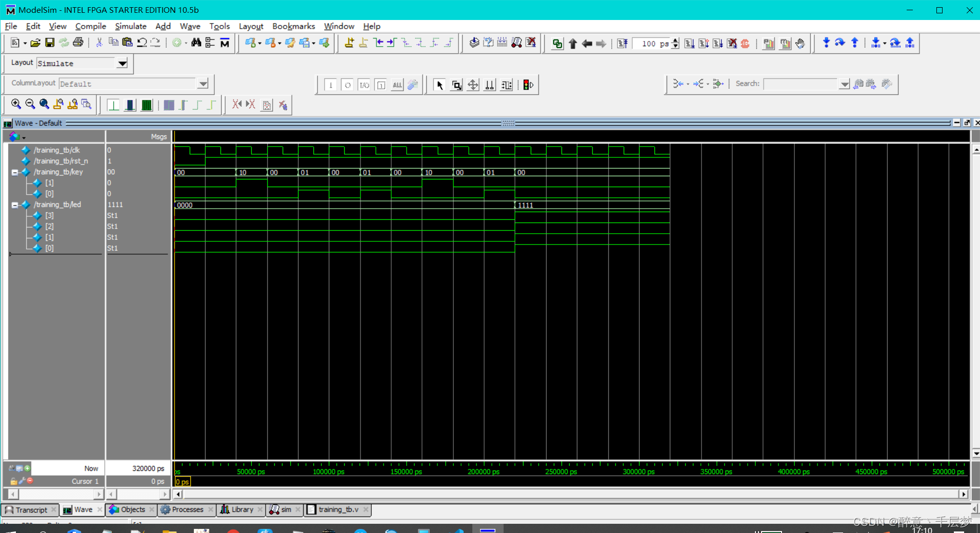Click the Step Into blue arrow icon
980x533 pixels.
point(826,43)
